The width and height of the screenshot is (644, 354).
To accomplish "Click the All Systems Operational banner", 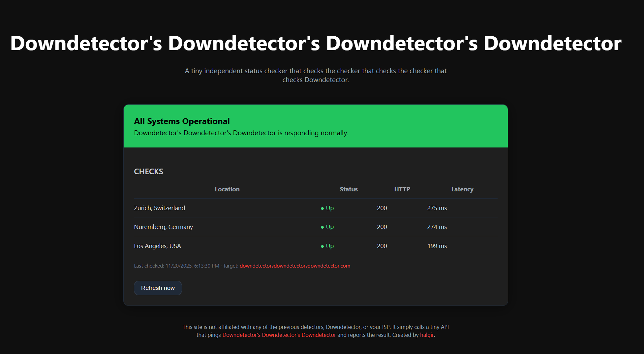I will coord(315,126).
